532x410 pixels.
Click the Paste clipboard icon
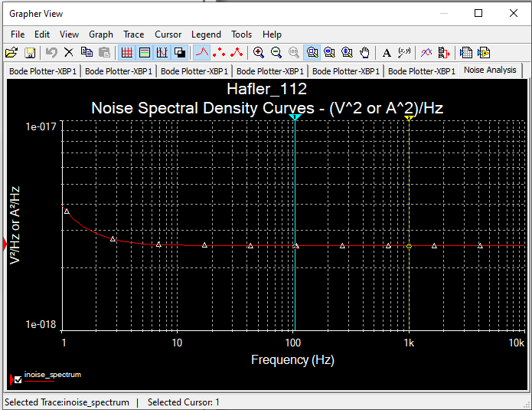[105, 53]
